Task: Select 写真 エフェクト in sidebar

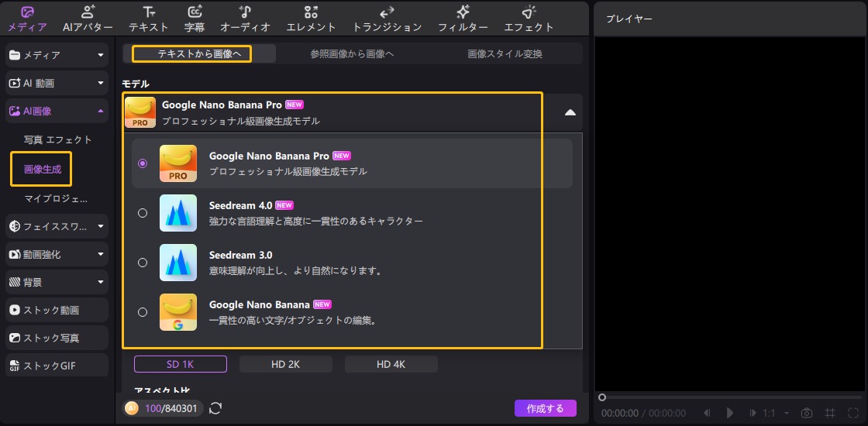Action: 57,139
